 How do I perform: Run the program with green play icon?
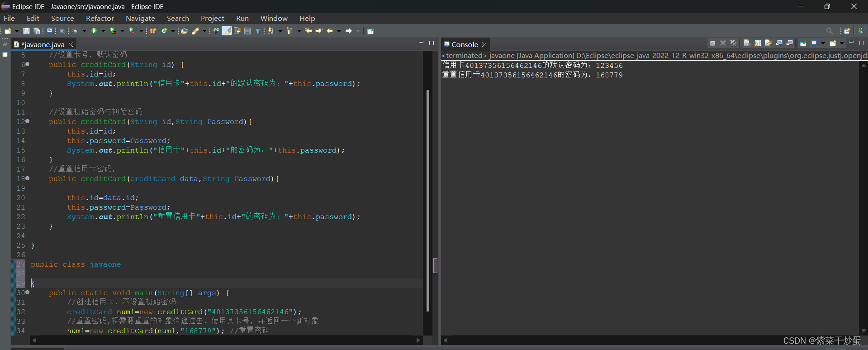coord(94,31)
